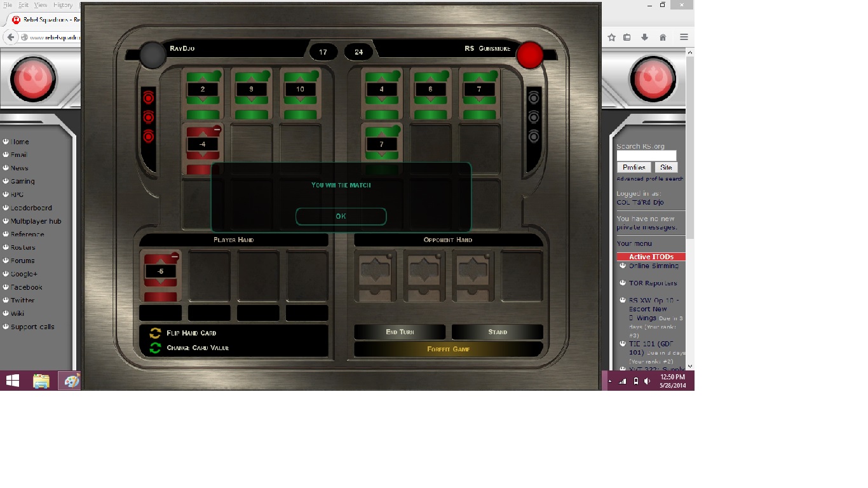Viewport: 868px width, 488px height.
Task: Click the Profiles search button
Action: [x=634, y=168]
